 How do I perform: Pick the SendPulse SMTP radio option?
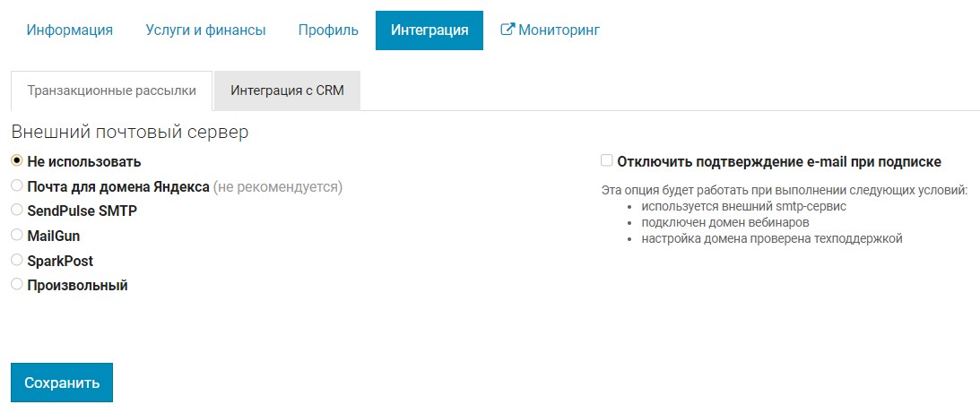(x=17, y=210)
